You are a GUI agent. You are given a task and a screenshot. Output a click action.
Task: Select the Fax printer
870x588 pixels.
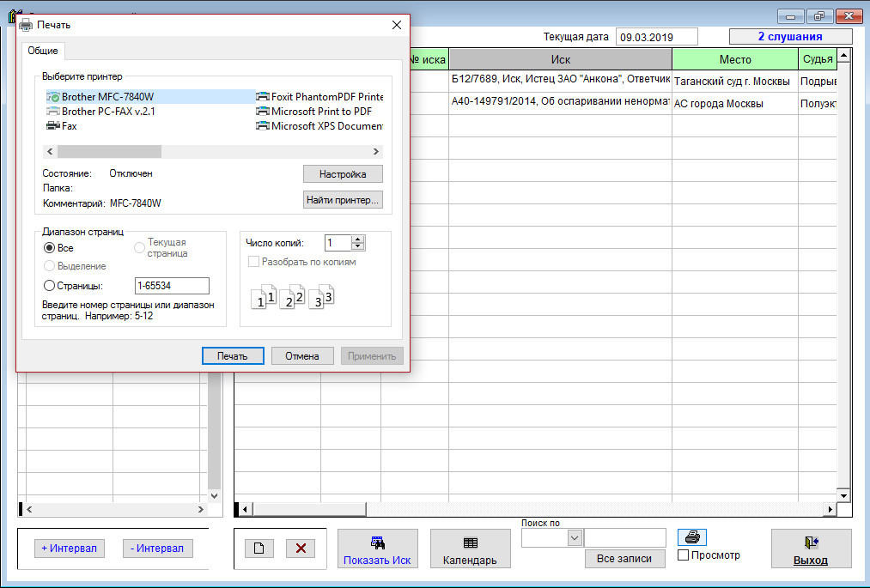(62, 126)
